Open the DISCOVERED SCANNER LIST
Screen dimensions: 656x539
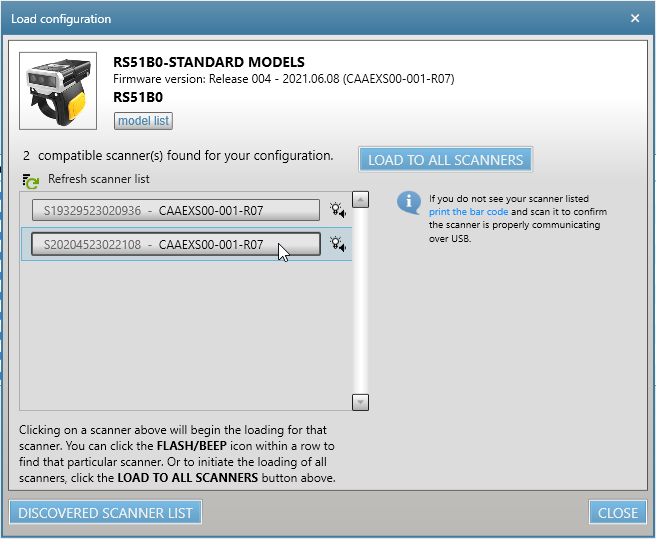[105, 512]
